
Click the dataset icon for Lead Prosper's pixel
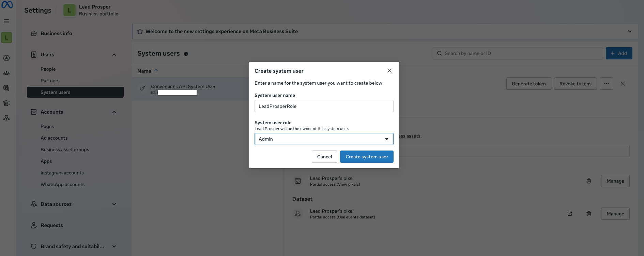pyautogui.click(x=298, y=214)
